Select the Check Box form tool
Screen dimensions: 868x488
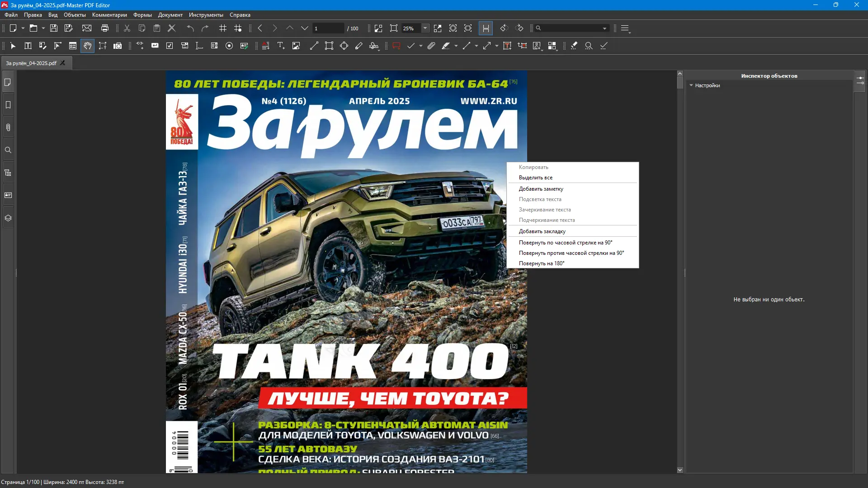pos(170,46)
